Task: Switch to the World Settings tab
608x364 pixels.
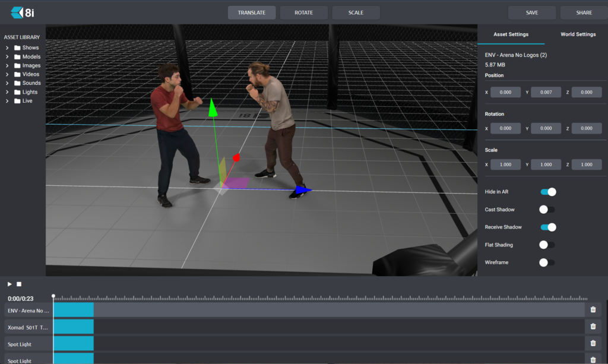Action: [578, 34]
